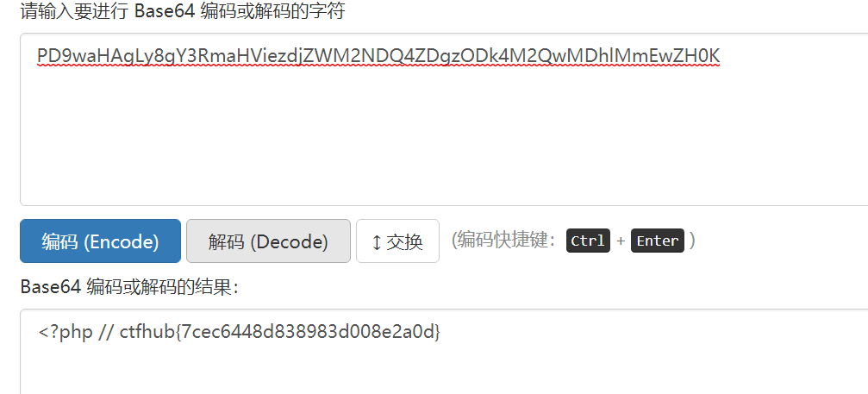Click the 解码 (Decode) button
Image resolution: width=868 pixels, height=394 pixels.
tap(268, 241)
